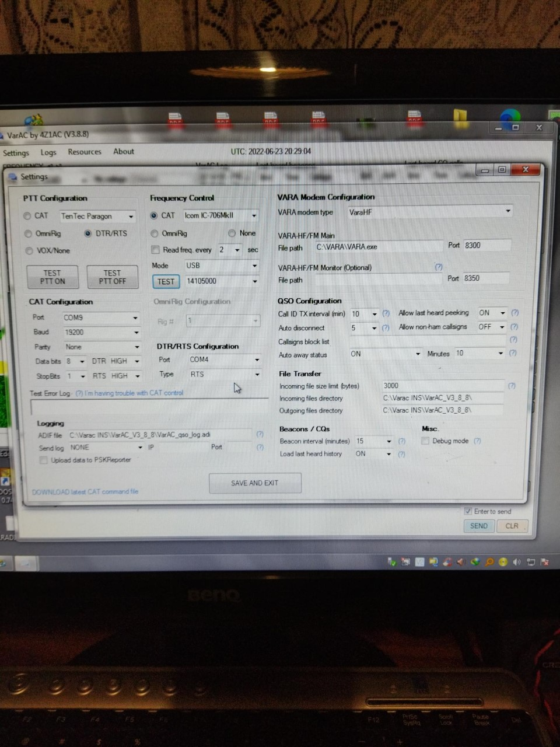The height and width of the screenshot is (747, 560).
Task: Show help for Auto away Minutes
Action: (513, 353)
